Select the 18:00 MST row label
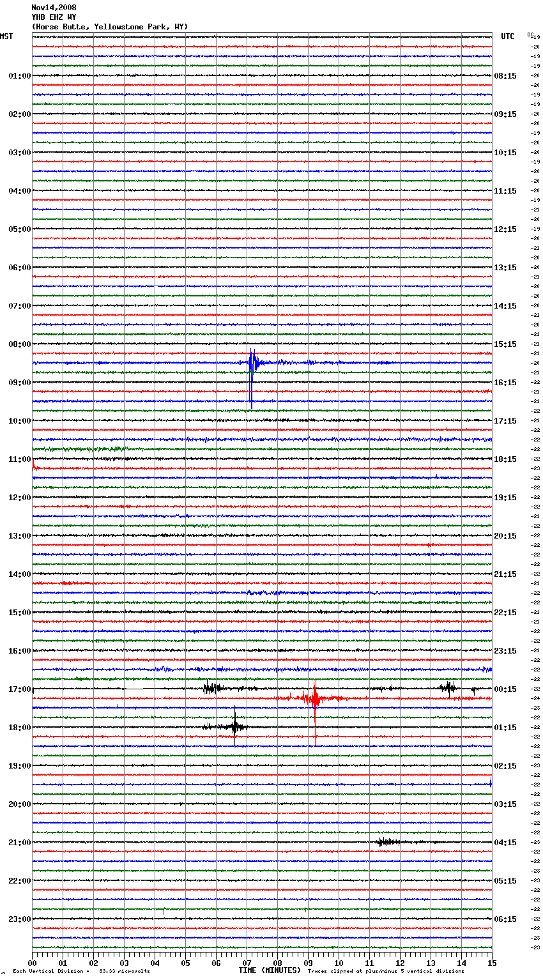 19,728
